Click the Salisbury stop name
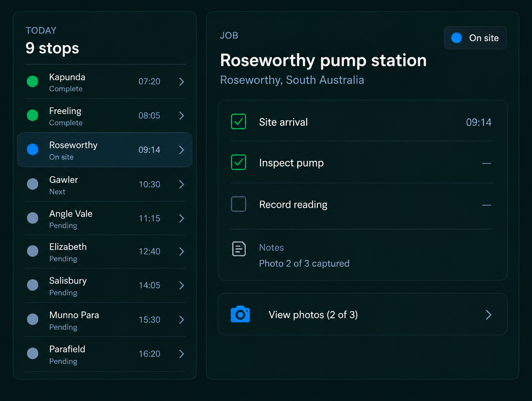This screenshot has height=401, width=532. pos(68,281)
